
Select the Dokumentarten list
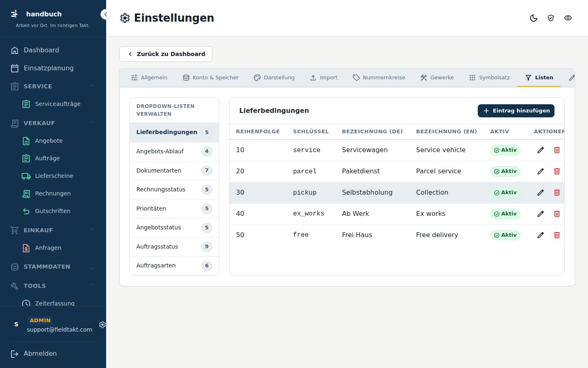[x=174, y=171]
